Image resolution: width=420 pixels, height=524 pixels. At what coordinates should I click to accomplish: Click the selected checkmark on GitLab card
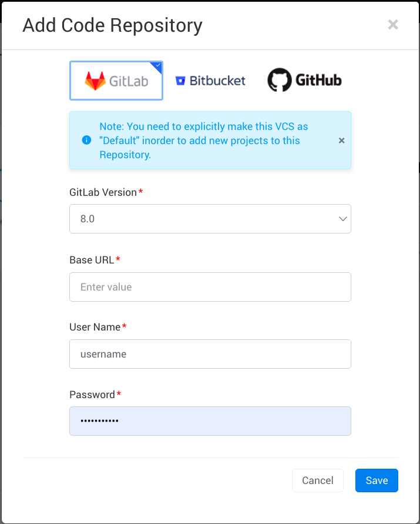click(157, 66)
